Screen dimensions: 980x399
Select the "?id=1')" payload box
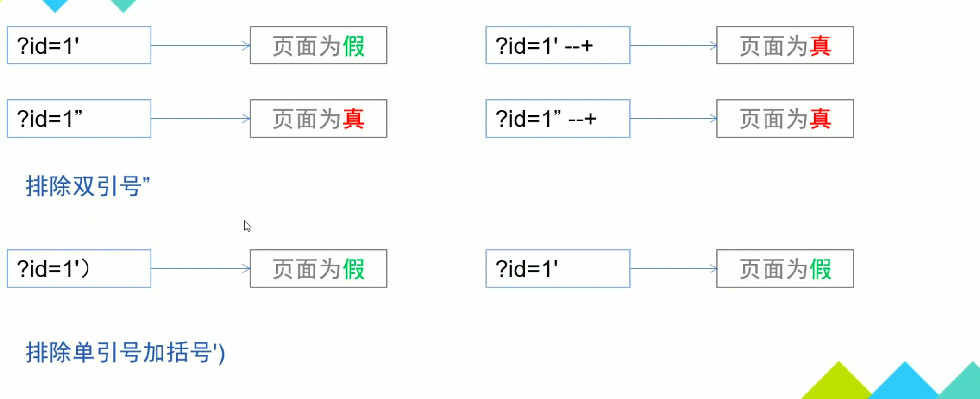click(79, 269)
